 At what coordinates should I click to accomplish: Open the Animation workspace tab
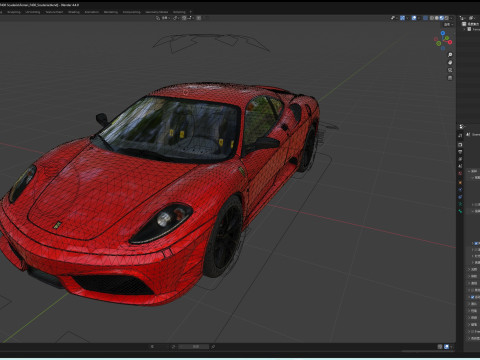tap(92, 12)
